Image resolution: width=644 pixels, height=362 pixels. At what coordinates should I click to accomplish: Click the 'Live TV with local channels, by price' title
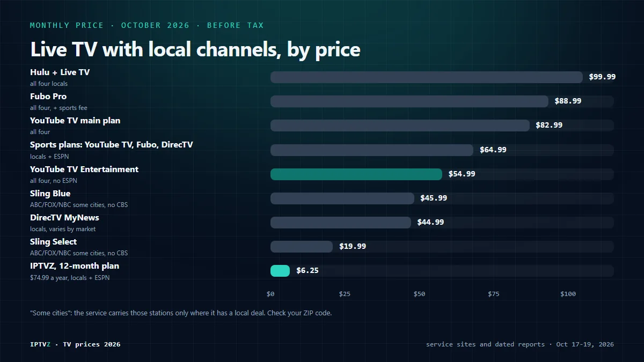(x=195, y=49)
